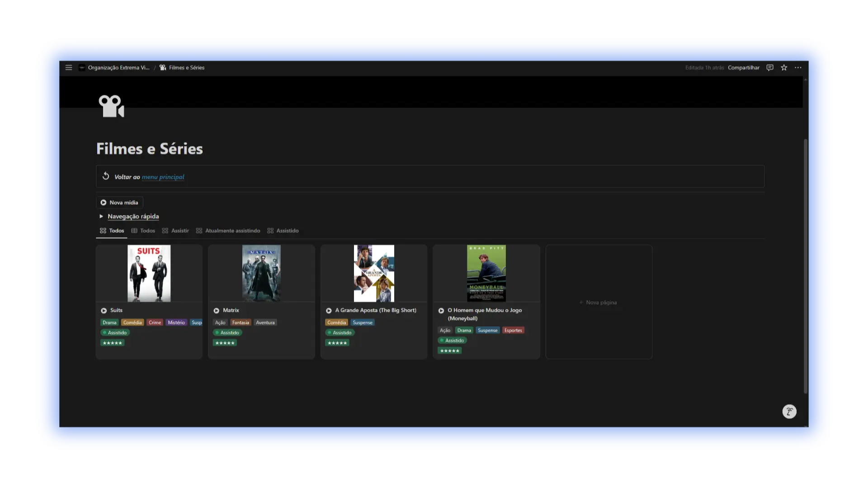
Task: Click the movie camera page icon
Action: pyautogui.click(x=111, y=106)
